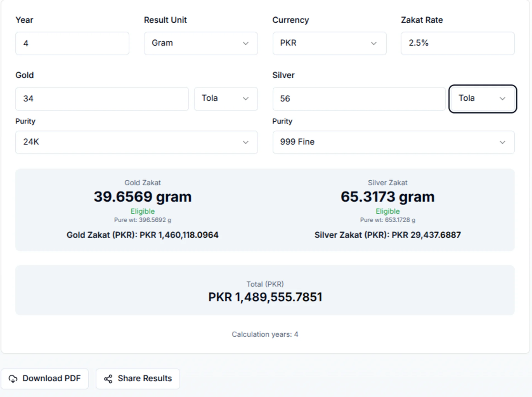Select the 65.3173 gram Silver Zakat value

click(x=388, y=197)
